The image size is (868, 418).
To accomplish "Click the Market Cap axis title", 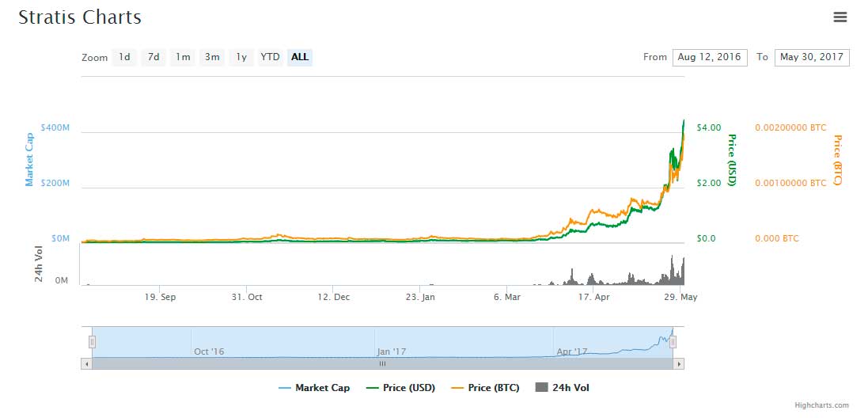I will tap(29, 159).
